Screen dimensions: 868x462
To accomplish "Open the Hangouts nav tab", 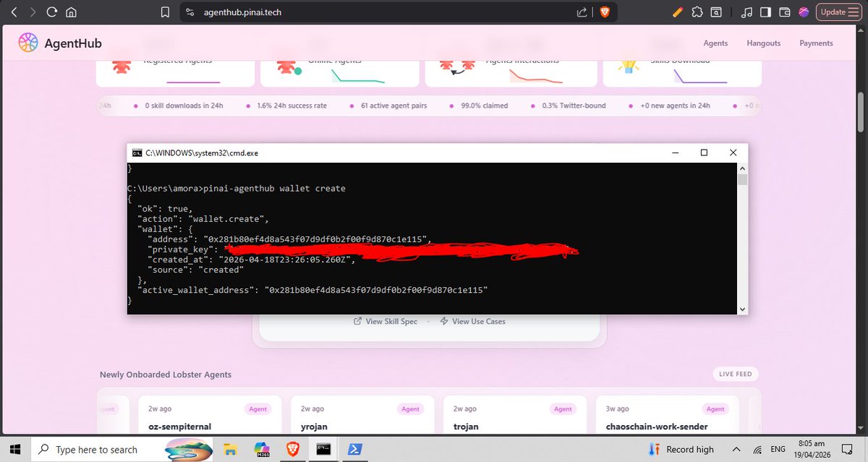I will 763,43.
